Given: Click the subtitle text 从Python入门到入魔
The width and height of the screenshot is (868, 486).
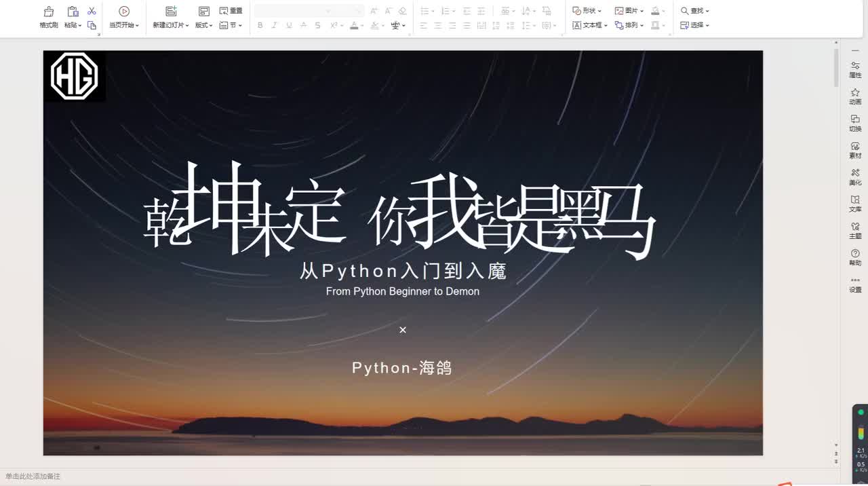Looking at the screenshot, I should pyautogui.click(x=403, y=272).
